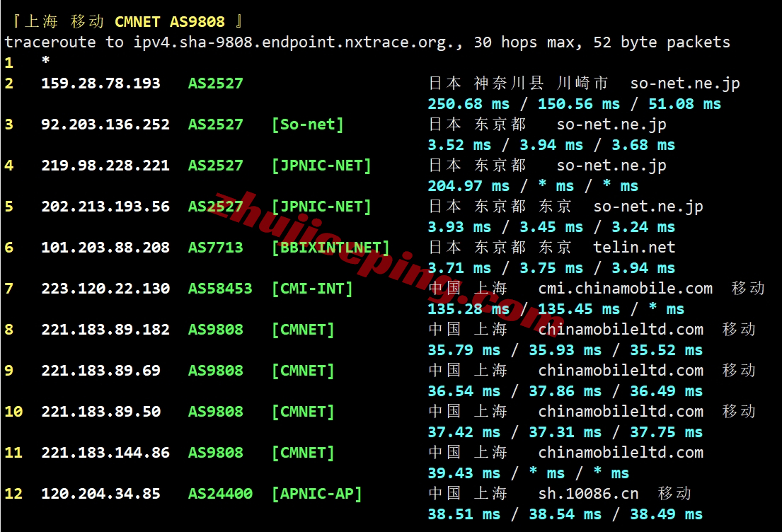This screenshot has height=532, width=782.
Task: Click the [BBIXINTLNET] tag
Action: 330,248
